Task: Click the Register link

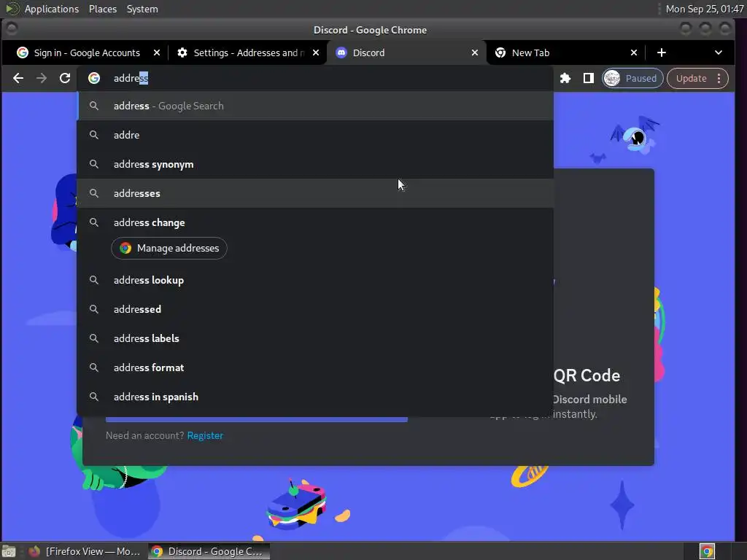Action: 205,435
